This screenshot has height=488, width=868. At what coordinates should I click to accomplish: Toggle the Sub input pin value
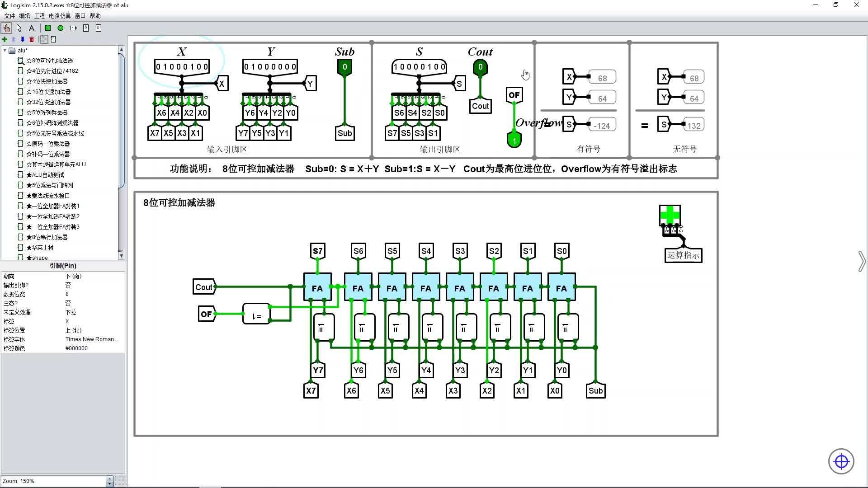click(344, 67)
